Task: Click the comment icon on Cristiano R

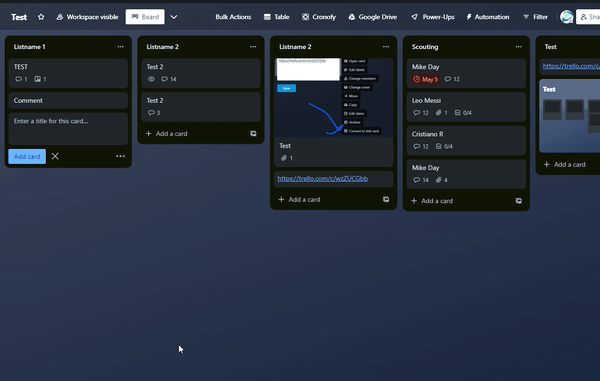Action: click(x=417, y=147)
